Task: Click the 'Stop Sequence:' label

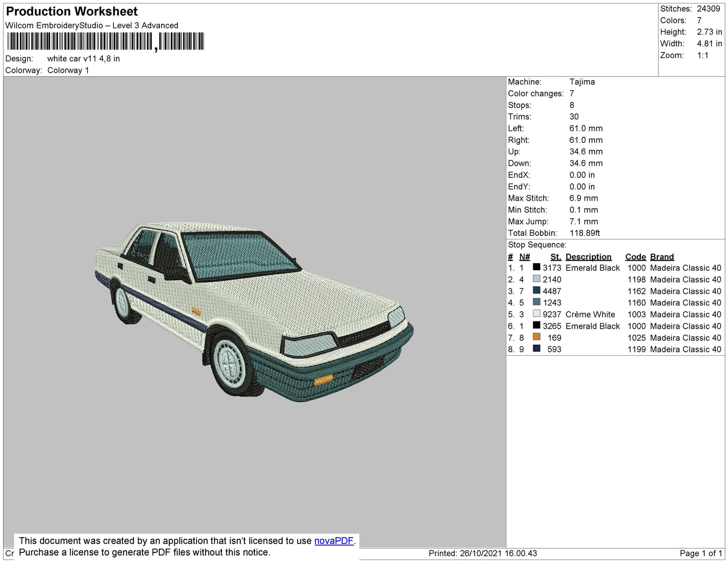Action: (537, 245)
